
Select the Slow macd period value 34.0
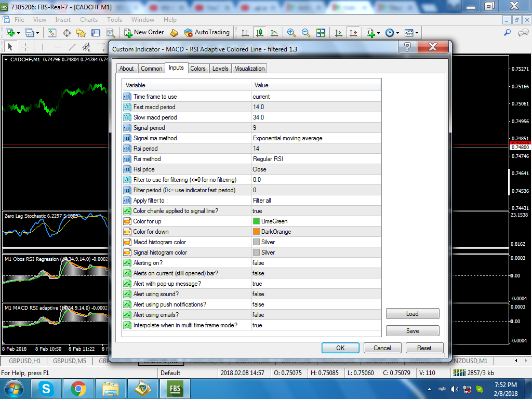pos(316,117)
